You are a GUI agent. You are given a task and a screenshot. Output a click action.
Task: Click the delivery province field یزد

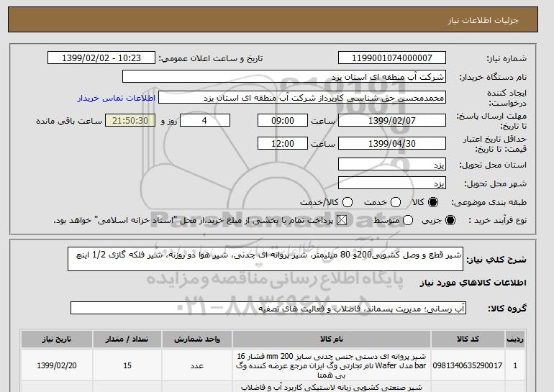click(392, 165)
